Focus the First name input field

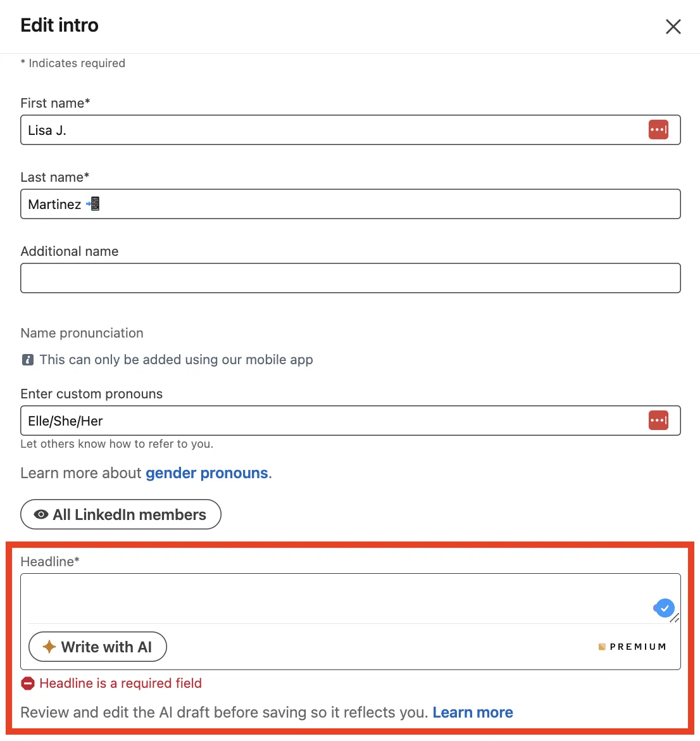[351, 130]
